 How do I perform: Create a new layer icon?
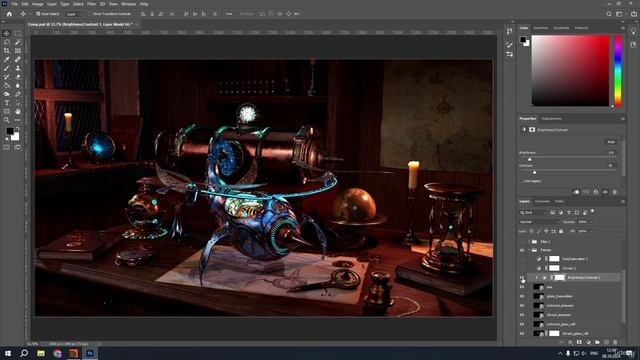(x=606, y=342)
